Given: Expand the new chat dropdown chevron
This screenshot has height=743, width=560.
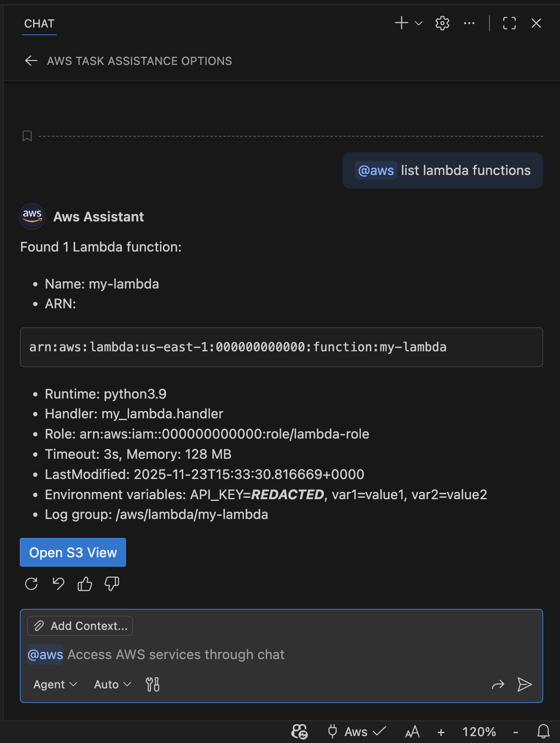Looking at the screenshot, I should [x=418, y=23].
